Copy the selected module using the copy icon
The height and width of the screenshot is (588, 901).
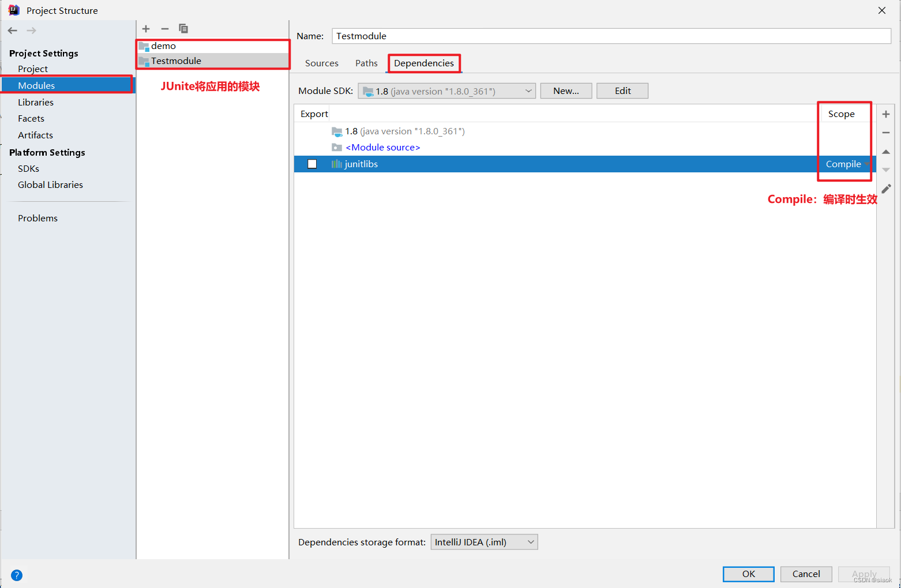coord(183,29)
